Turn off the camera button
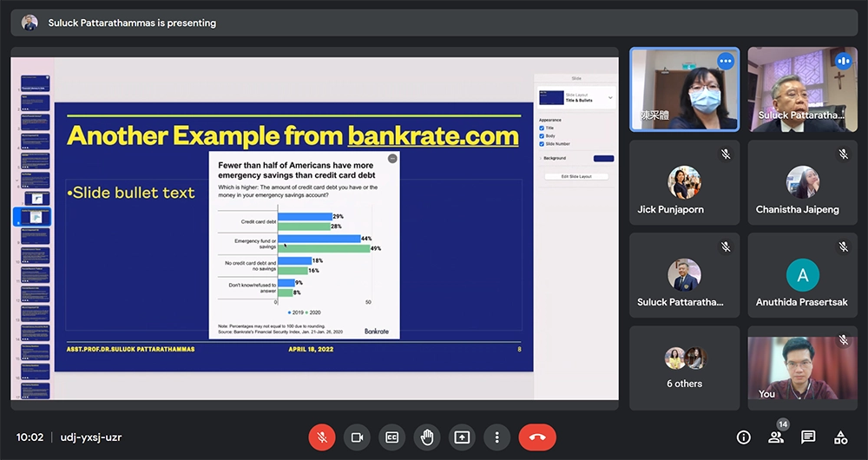This screenshot has height=460, width=868. [x=357, y=437]
